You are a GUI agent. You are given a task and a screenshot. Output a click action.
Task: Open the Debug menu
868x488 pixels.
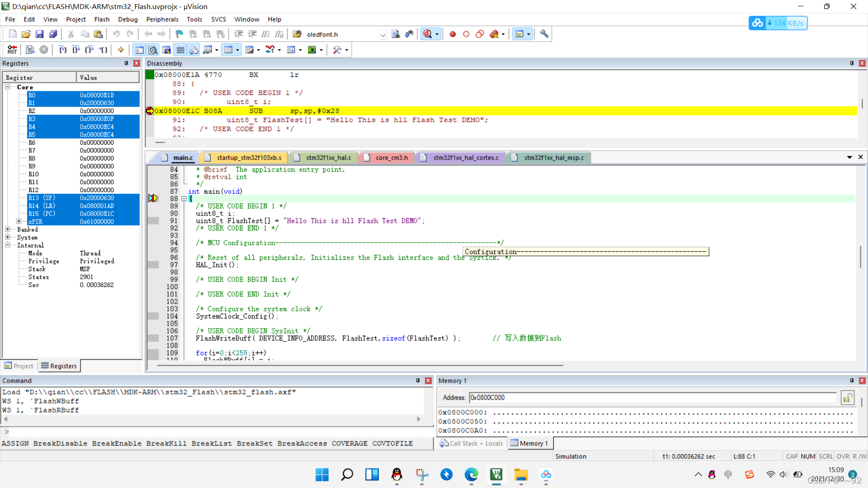pos(128,19)
